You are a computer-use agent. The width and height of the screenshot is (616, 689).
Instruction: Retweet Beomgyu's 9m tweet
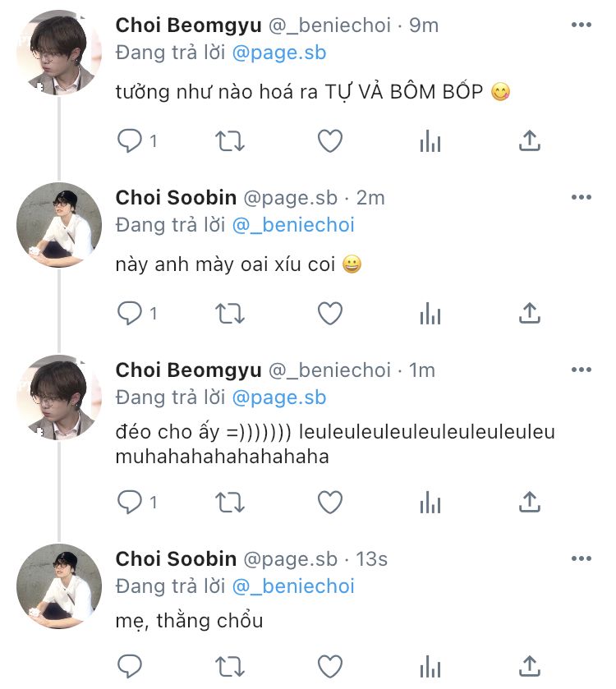click(x=230, y=141)
